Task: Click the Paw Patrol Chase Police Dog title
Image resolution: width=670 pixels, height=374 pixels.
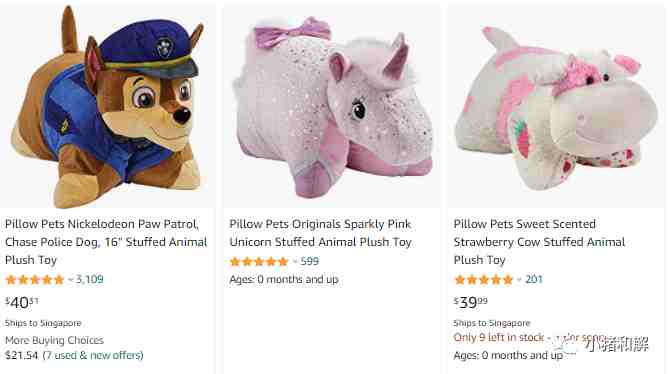Action: (x=106, y=242)
